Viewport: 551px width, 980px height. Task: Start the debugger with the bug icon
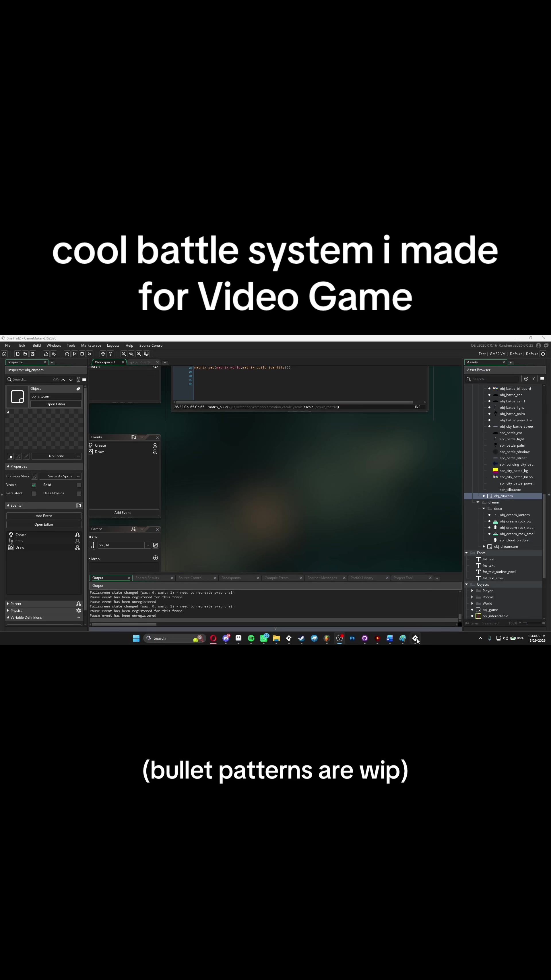click(x=67, y=354)
